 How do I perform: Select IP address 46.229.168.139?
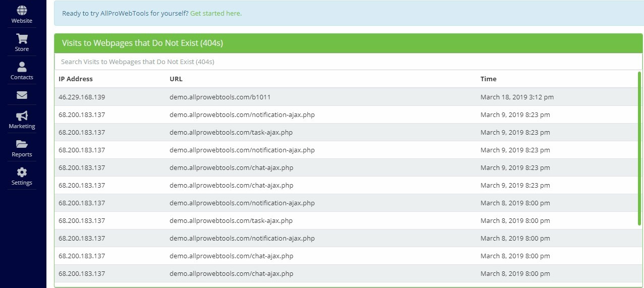(x=82, y=97)
